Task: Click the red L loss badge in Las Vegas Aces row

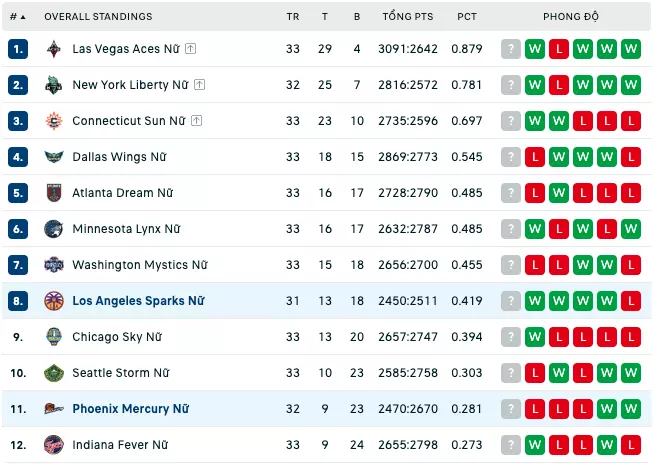Action: click(x=559, y=49)
